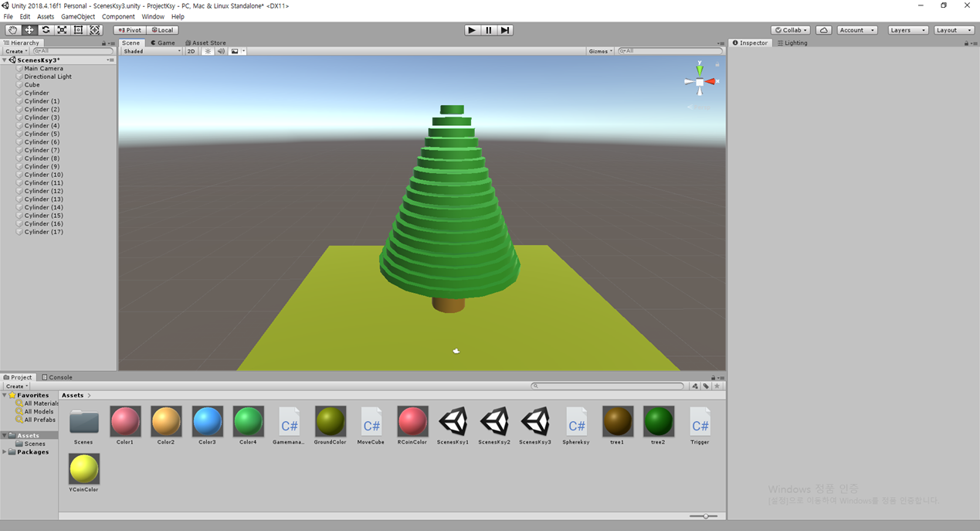This screenshot has height=531, width=980.
Task: Select the Hand tool
Action: coord(13,30)
